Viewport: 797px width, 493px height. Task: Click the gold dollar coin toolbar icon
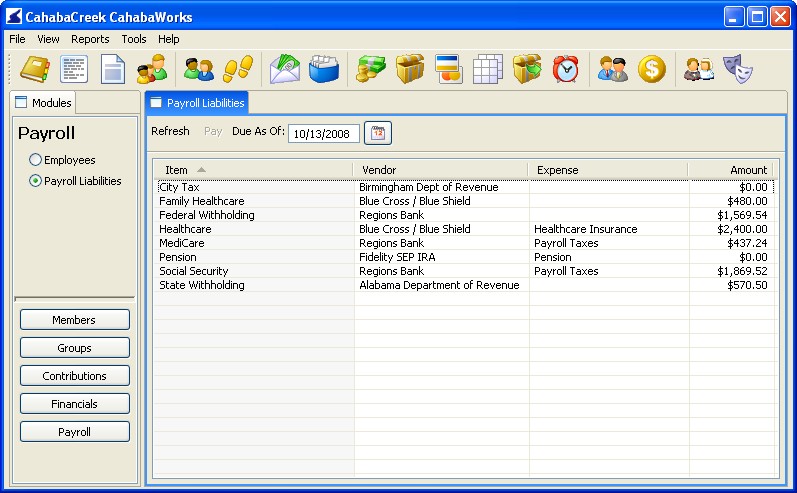click(652, 69)
